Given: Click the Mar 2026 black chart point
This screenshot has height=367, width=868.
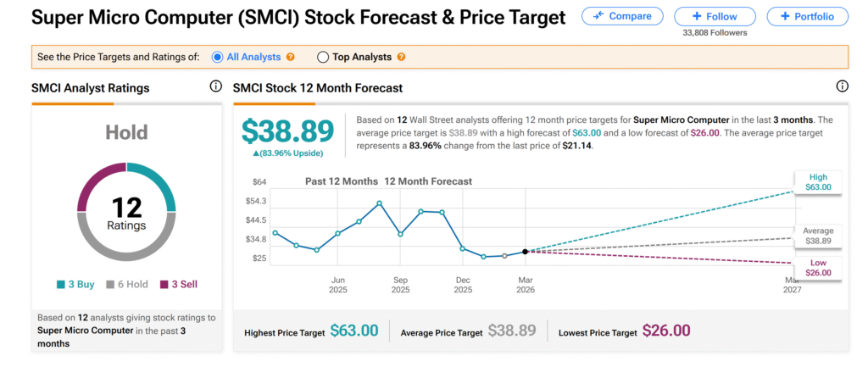Looking at the screenshot, I should coord(526,252).
